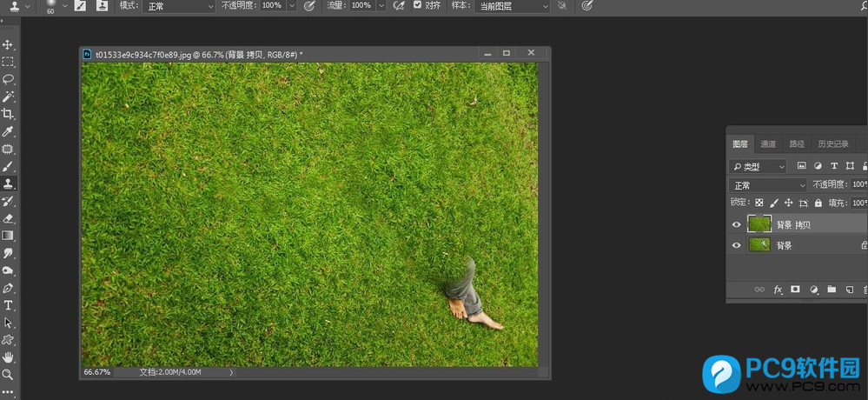Filter layers by adjustment layers icon
The image size is (868, 400).
818,165
